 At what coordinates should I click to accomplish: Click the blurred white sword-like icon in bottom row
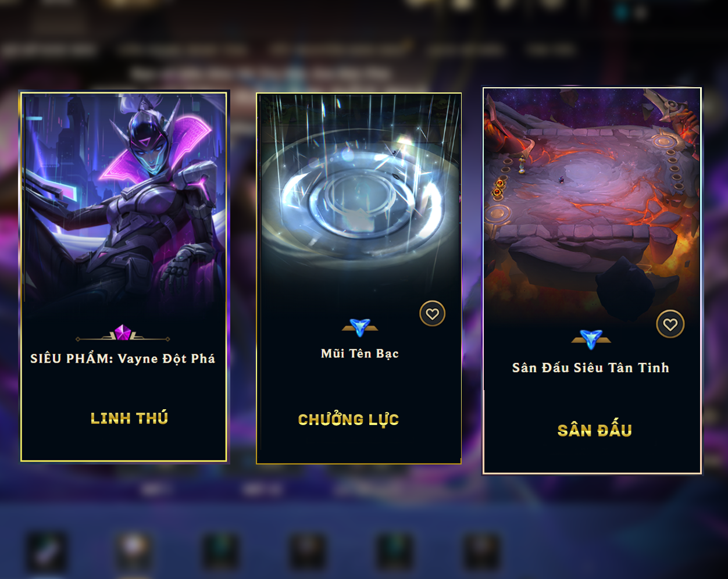tap(46, 552)
